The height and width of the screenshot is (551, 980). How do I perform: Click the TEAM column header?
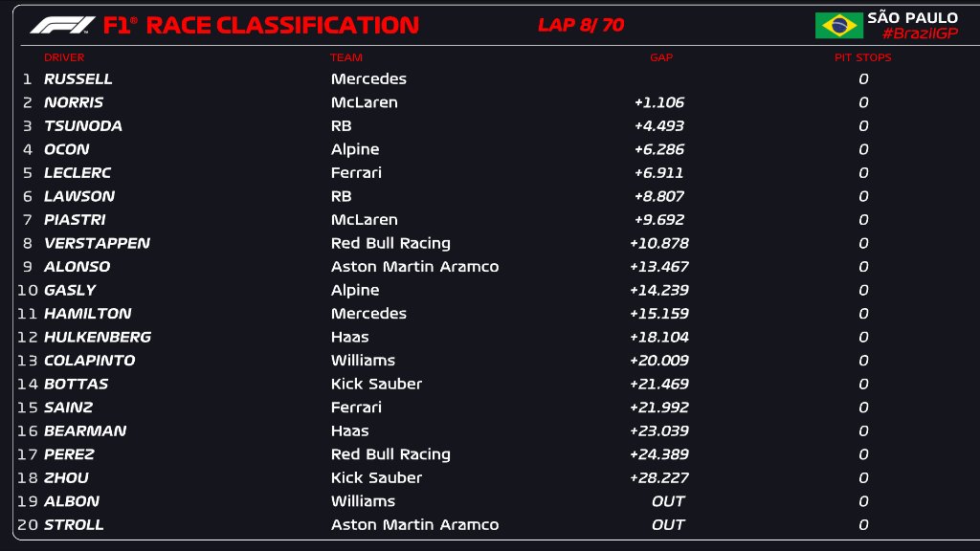[x=346, y=57]
